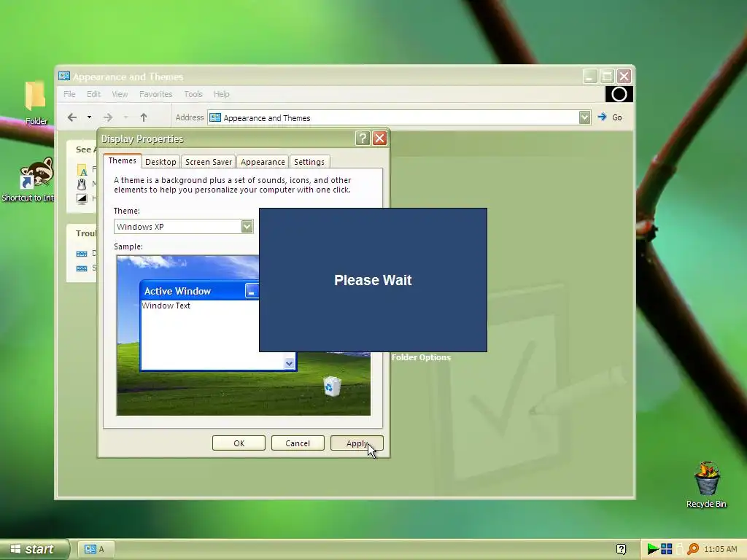The height and width of the screenshot is (560, 747).
Task: Open the Back button history dropdown arrow
Action: tap(89, 117)
